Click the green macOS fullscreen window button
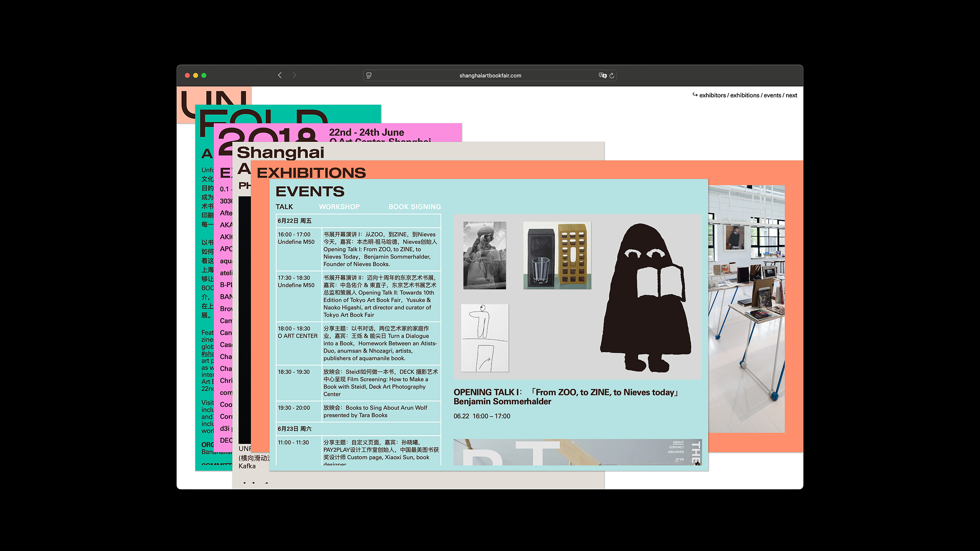 coord(204,76)
